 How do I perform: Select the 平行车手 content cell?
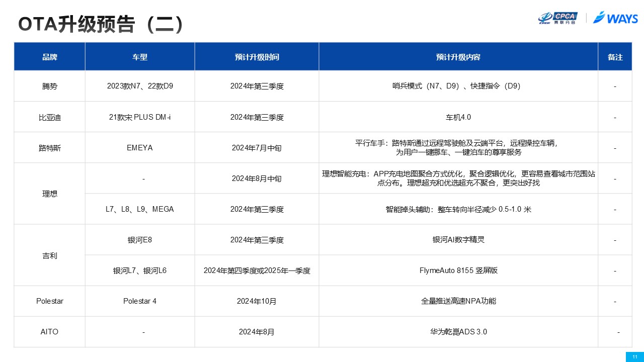(x=458, y=148)
